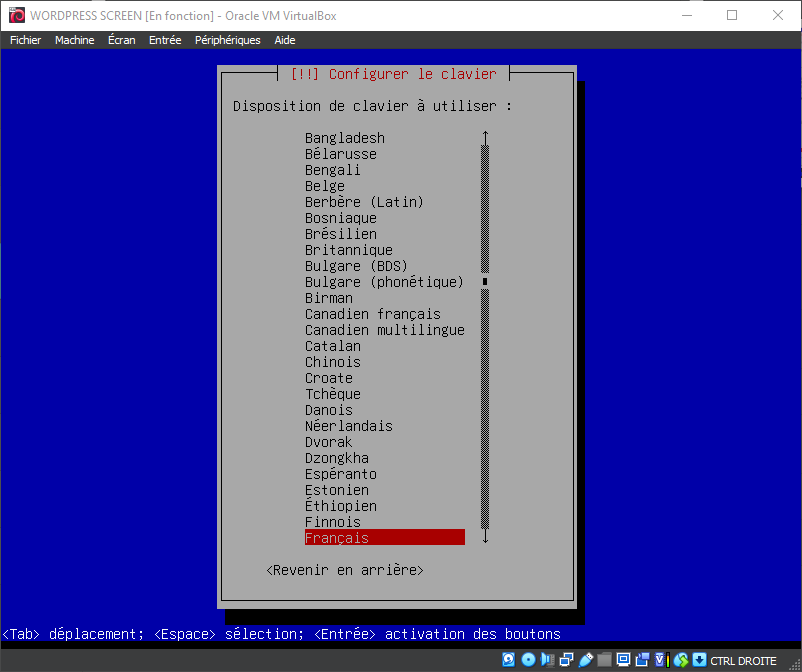Pick Britannique in the layout list

(348, 250)
